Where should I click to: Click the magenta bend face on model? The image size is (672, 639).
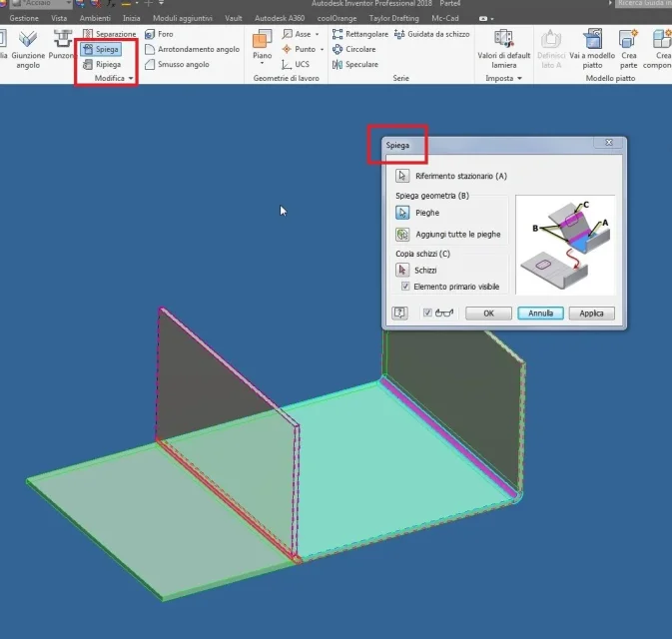point(448,437)
